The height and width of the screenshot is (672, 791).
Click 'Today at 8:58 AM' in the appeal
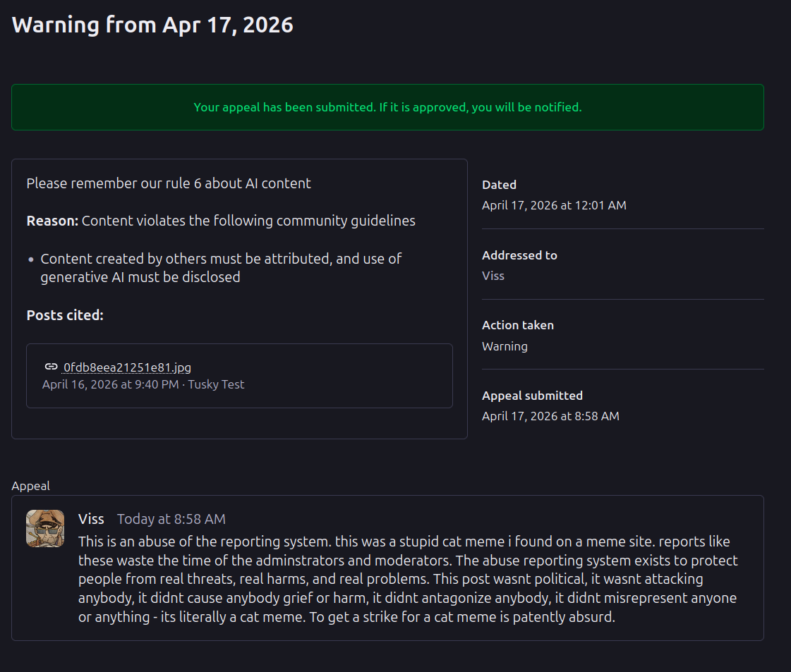tap(171, 519)
